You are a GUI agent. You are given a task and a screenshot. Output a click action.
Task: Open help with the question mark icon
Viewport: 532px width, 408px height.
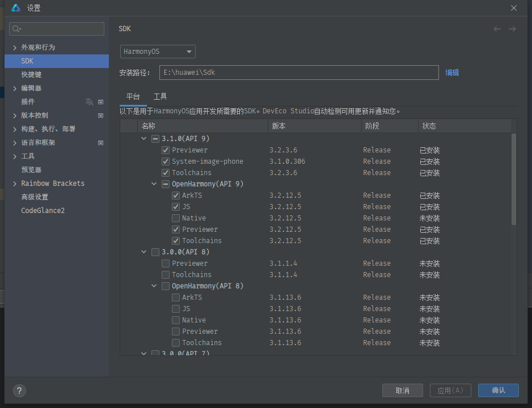19,390
